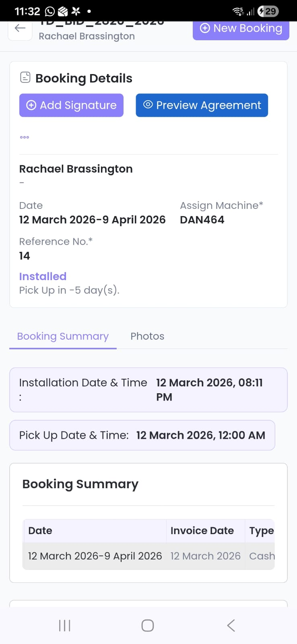This screenshot has width=297, height=644.
Task: Tap the Booking Details document icon
Action: click(25, 77)
